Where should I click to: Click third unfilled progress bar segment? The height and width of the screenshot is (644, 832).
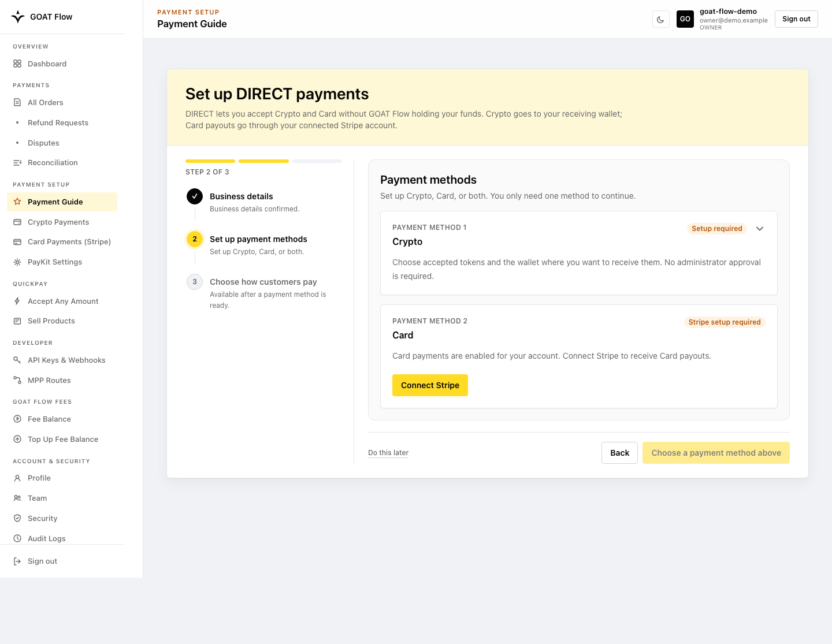point(317,161)
